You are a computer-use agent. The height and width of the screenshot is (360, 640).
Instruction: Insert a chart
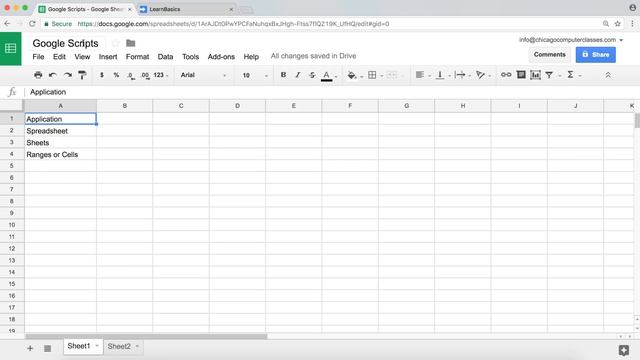tap(535, 75)
